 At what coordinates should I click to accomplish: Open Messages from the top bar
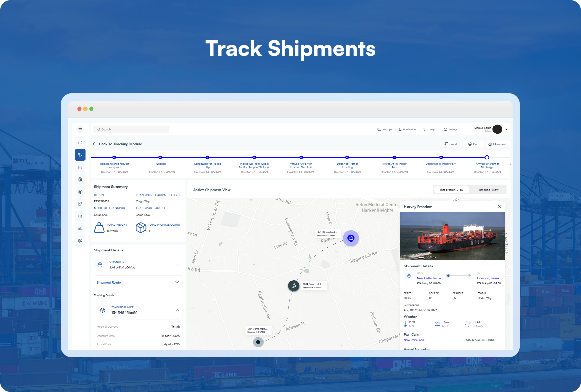tap(385, 130)
